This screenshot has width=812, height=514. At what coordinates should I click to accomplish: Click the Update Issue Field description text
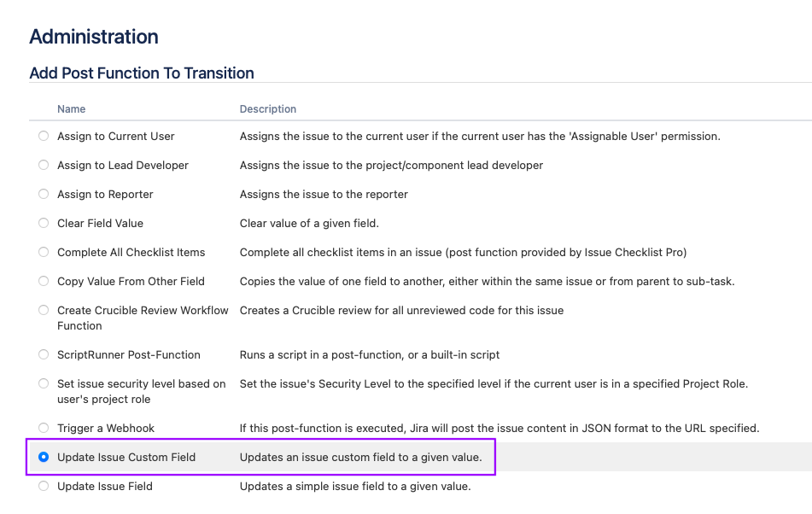tap(355, 486)
